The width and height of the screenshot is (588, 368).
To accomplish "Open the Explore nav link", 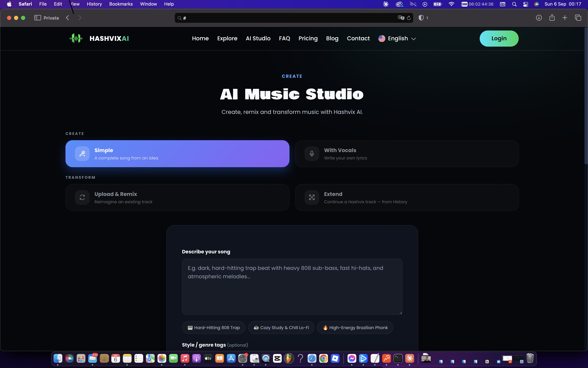I will [x=227, y=38].
